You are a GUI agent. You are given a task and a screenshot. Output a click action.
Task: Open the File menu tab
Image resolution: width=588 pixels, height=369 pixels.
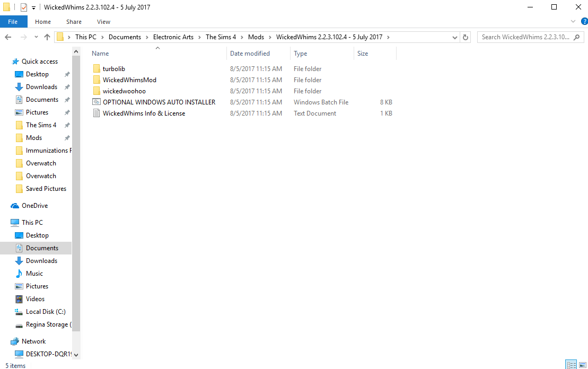(13, 22)
